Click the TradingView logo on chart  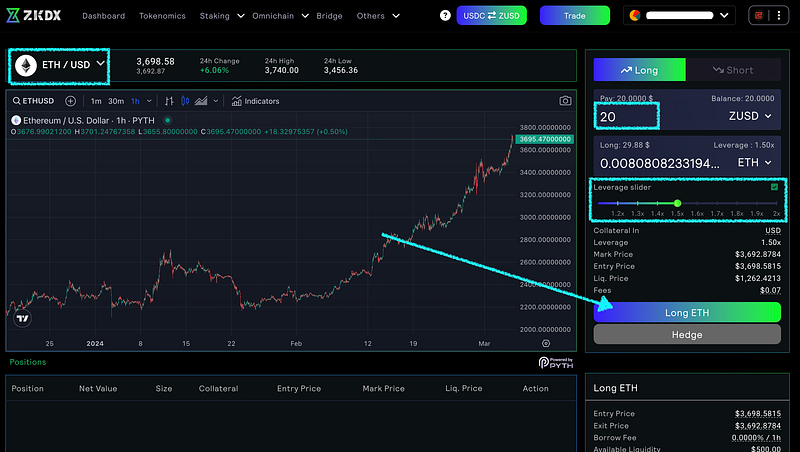coord(22,318)
